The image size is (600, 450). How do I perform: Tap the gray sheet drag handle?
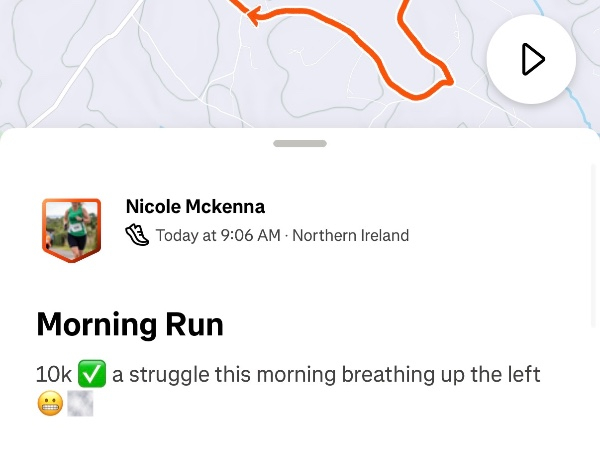(300, 143)
